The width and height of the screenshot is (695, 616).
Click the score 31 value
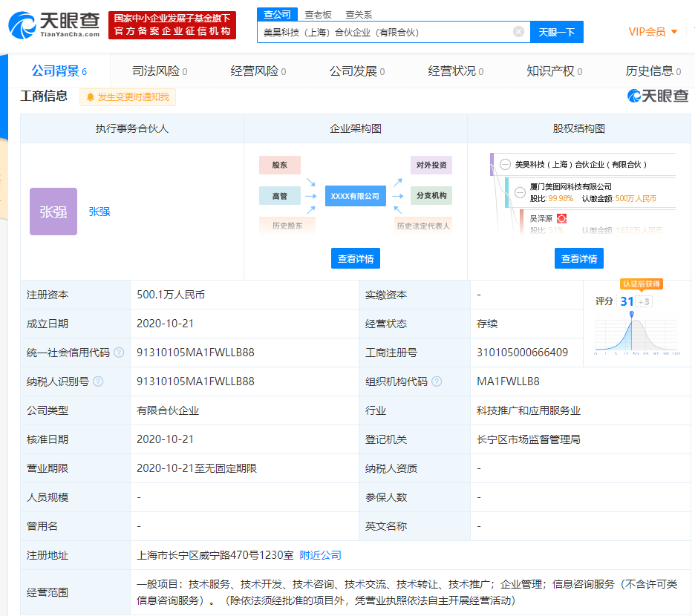tap(627, 301)
